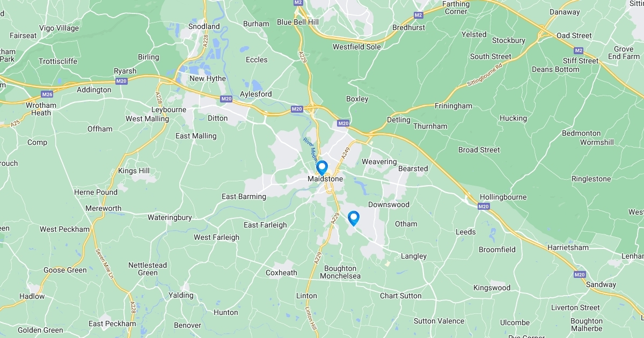Click the A229 road shield below Blue Bell Hill
The height and width of the screenshot is (338, 644).
302,55
